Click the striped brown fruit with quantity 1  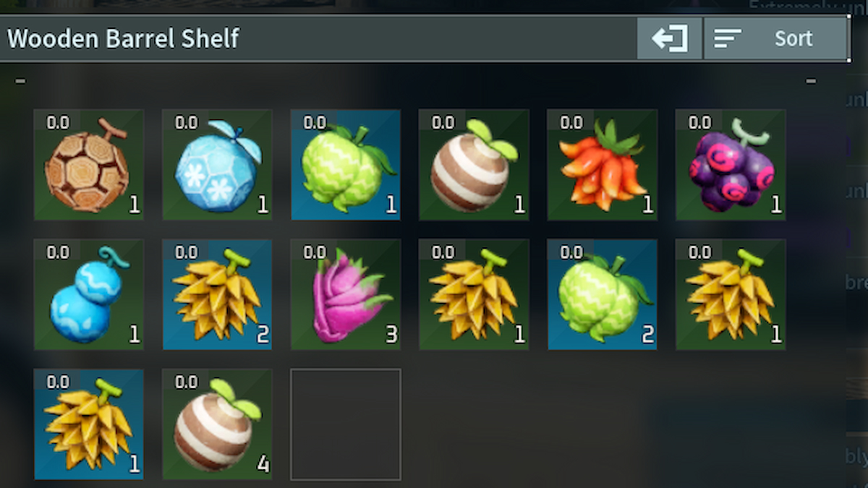tap(474, 164)
